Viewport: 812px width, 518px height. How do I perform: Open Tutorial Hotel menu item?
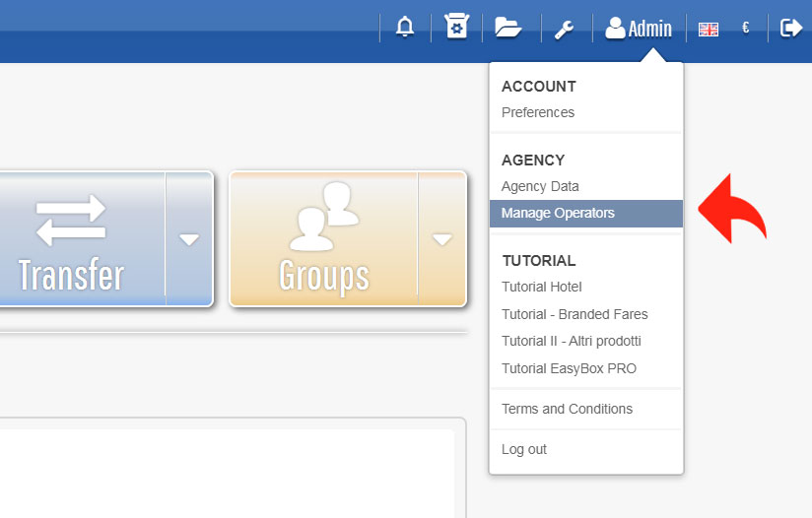(x=541, y=287)
